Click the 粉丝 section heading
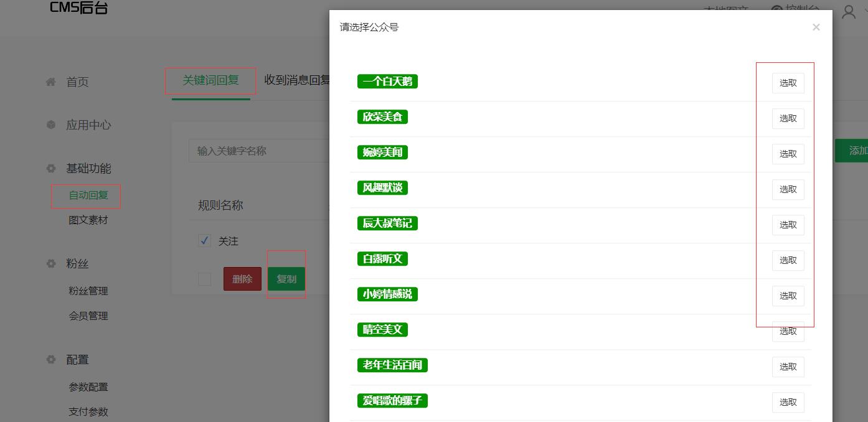This screenshot has width=868, height=422. tap(78, 263)
